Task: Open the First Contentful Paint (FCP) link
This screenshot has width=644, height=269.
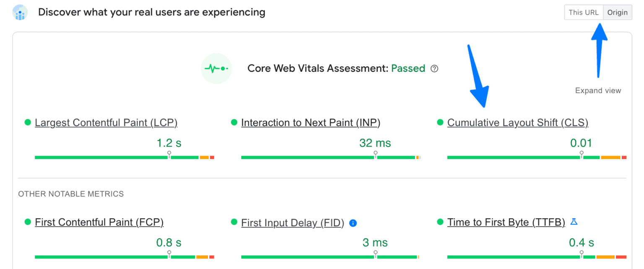Action: 99,222
